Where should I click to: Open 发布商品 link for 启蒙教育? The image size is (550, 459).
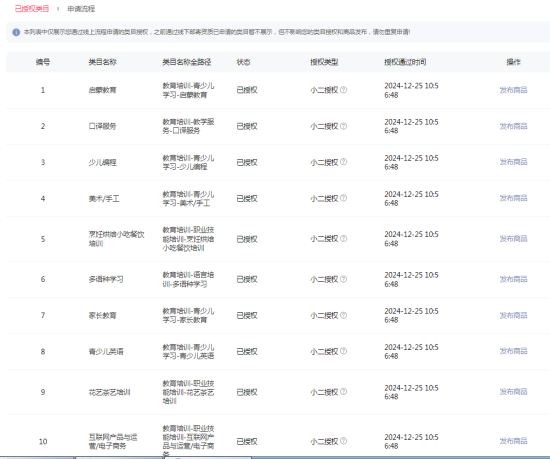[x=513, y=90]
